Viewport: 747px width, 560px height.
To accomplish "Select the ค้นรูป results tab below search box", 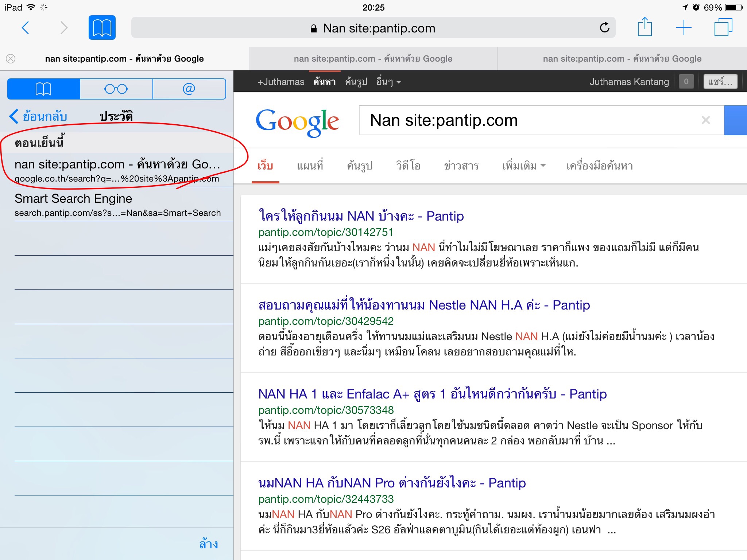I will click(360, 166).
